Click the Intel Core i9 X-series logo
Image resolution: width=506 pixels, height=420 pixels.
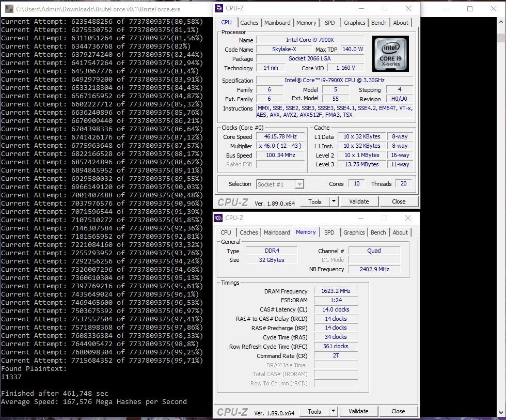[x=390, y=54]
